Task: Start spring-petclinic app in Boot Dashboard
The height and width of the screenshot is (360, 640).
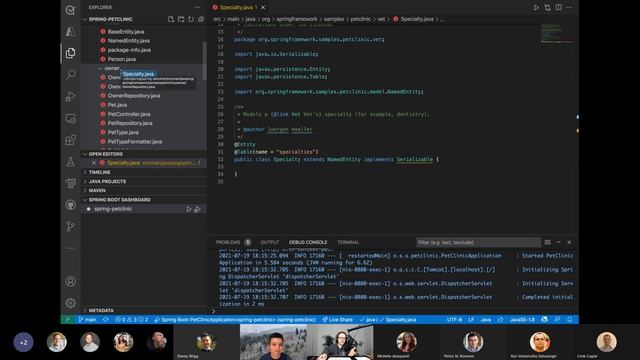Action: click(x=189, y=209)
